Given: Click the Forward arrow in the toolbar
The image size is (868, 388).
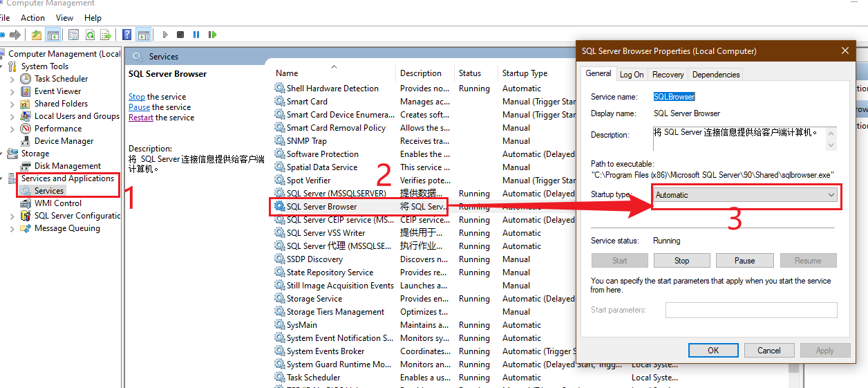Looking at the screenshot, I should [x=15, y=35].
